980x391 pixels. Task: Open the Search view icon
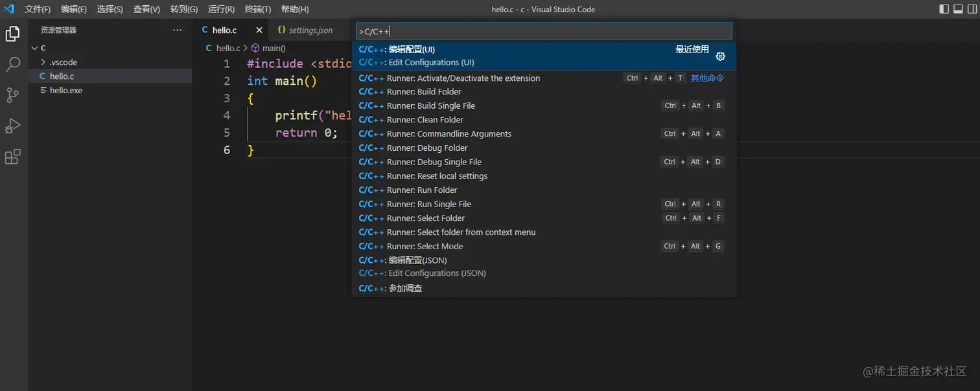(12, 64)
